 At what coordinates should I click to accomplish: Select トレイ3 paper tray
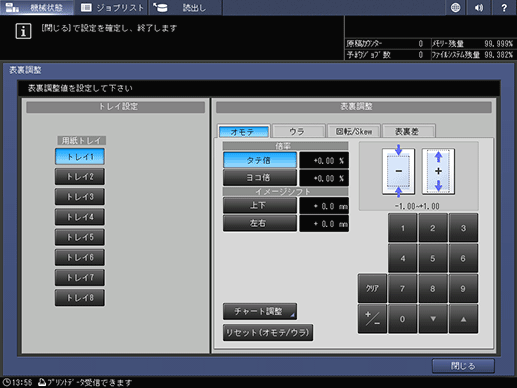(x=80, y=197)
